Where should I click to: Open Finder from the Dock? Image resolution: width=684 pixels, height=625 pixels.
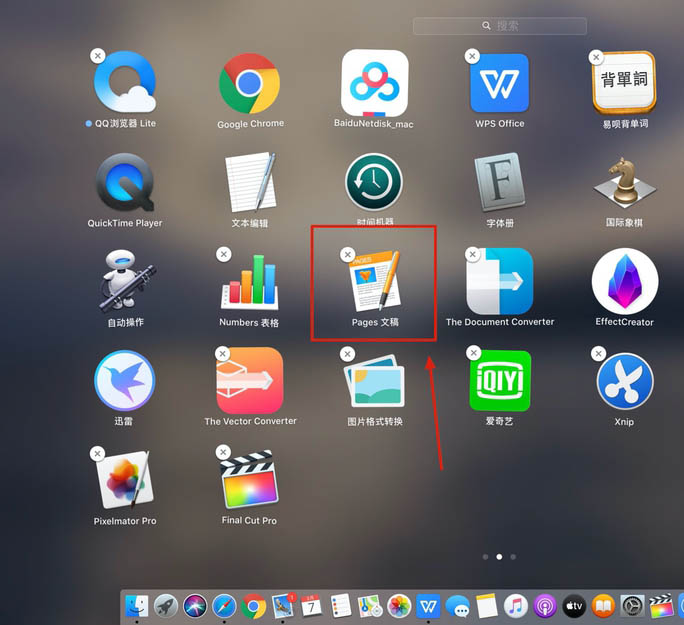pos(137,606)
